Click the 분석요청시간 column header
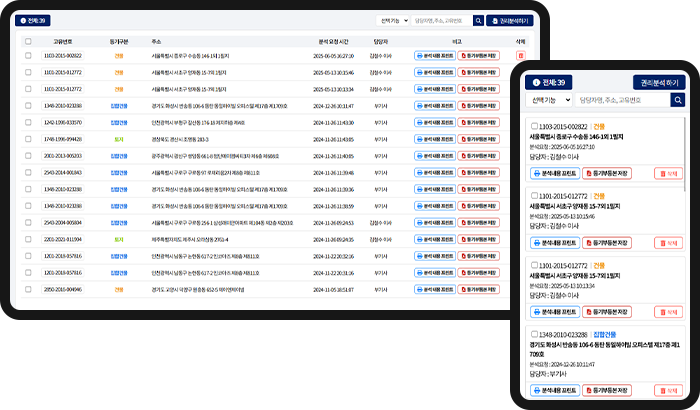Screen dimensions: 700x410 [333, 41]
